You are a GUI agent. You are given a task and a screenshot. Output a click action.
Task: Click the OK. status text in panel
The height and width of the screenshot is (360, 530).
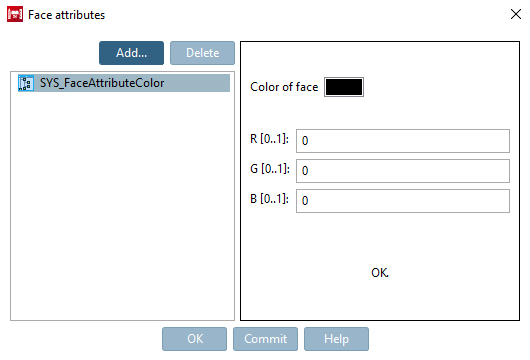point(380,272)
